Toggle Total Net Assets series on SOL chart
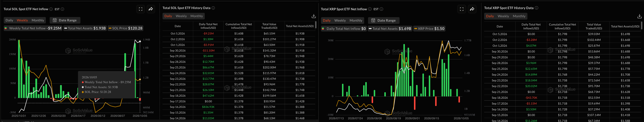The height and width of the screenshot is (122, 644). pyautogui.click(x=85, y=28)
